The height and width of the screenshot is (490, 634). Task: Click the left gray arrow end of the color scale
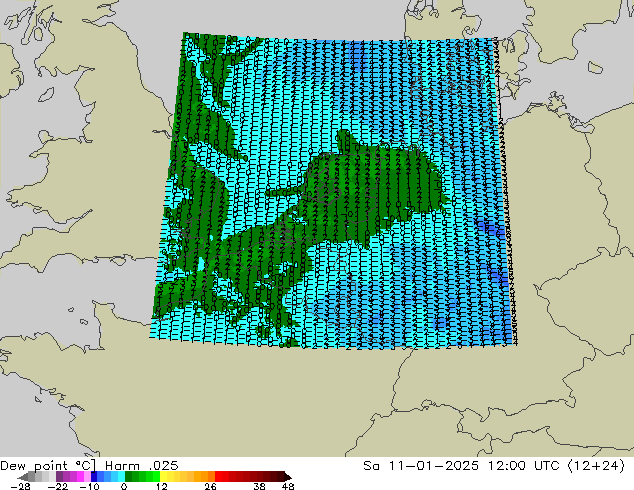23,477
